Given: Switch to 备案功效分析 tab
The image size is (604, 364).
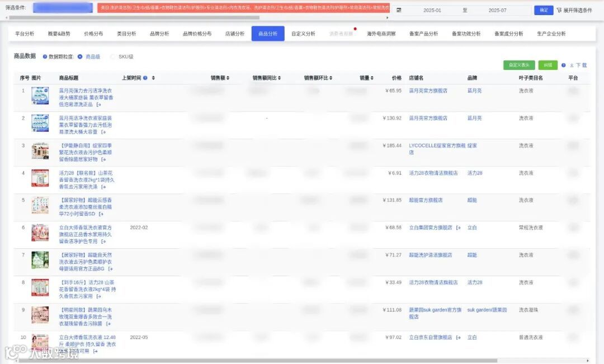Looking at the screenshot, I should pyautogui.click(x=466, y=34).
